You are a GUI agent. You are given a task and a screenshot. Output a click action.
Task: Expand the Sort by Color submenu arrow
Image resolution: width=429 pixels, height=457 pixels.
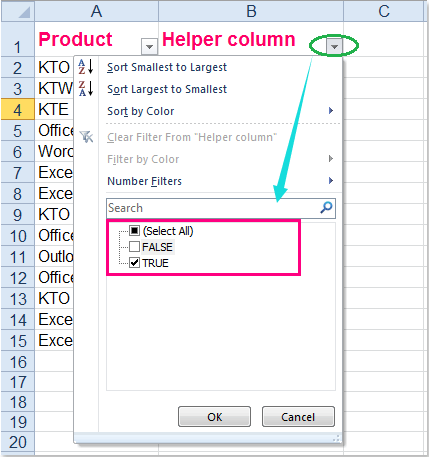(x=331, y=110)
